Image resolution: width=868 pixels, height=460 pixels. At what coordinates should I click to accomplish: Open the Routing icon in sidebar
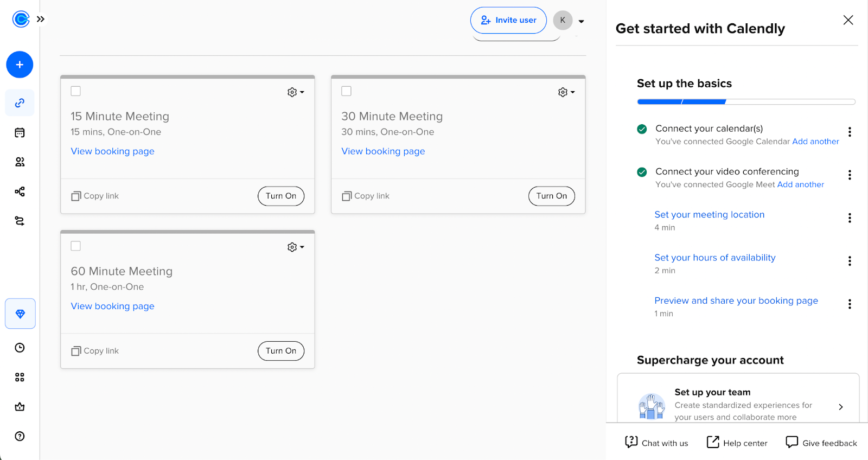20,221
